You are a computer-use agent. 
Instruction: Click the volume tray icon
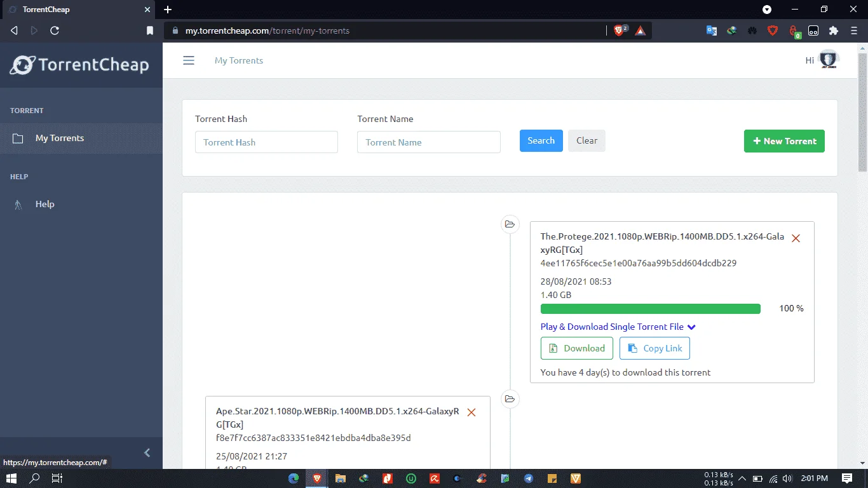pyautogui.click(x=787, y=478)
